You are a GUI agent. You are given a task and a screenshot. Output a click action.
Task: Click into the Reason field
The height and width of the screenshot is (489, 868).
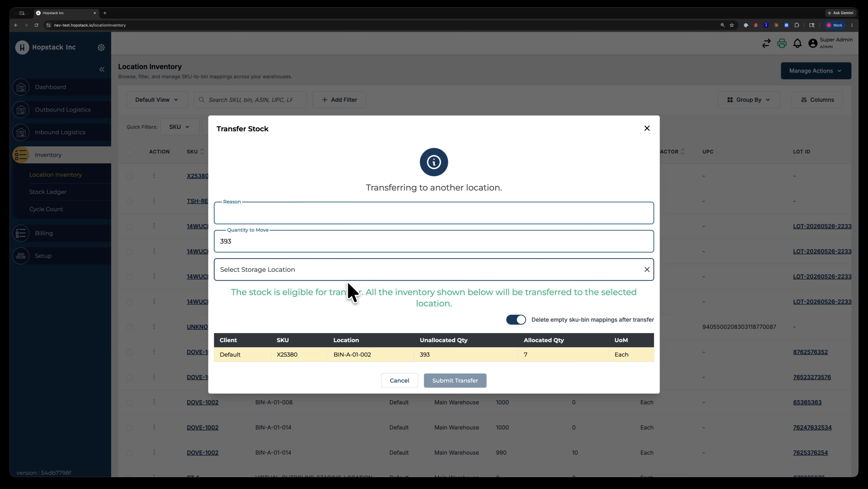(434, 213)
